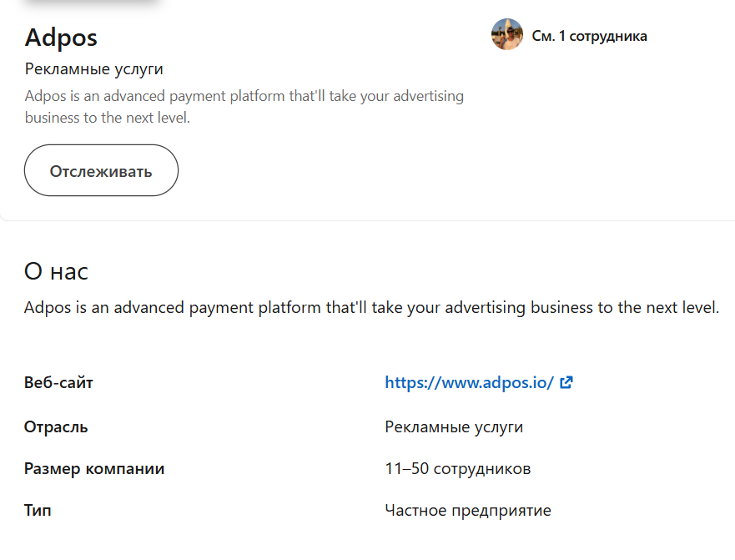
Task: Click "Рекламные услуги" subtitle under Adpos name
Action: pos(93,68)
